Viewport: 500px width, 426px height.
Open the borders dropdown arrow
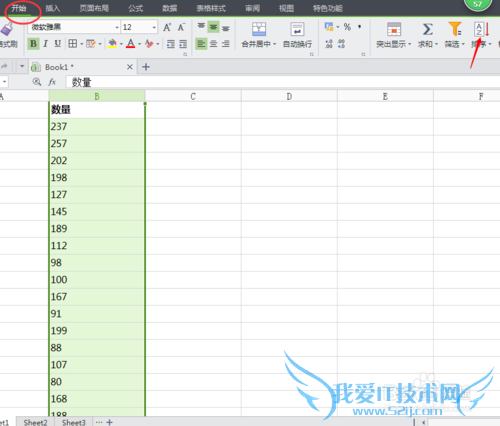tap(81, 44)
